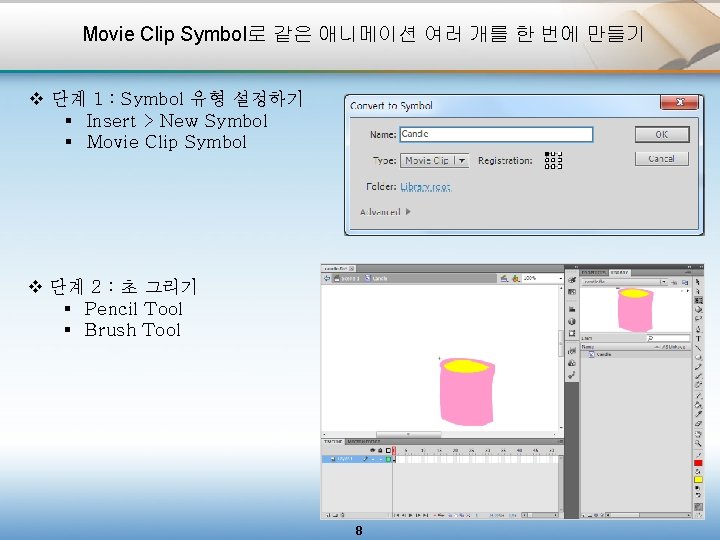Toggle show all layers as outlines box
Viewport: 720px width, 540px height.
388,450
